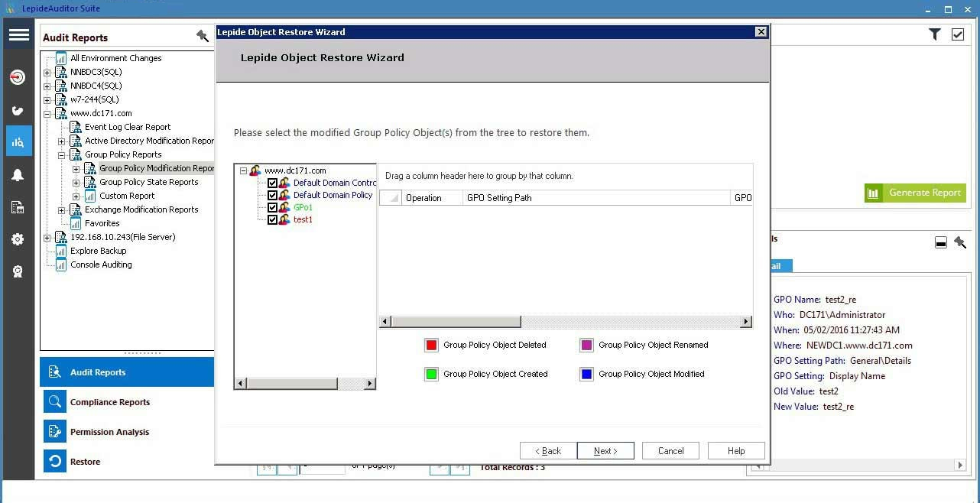Select the green GPo1 label in the wizard tree
The image size is (980, 503).
(x=303, y=208)
